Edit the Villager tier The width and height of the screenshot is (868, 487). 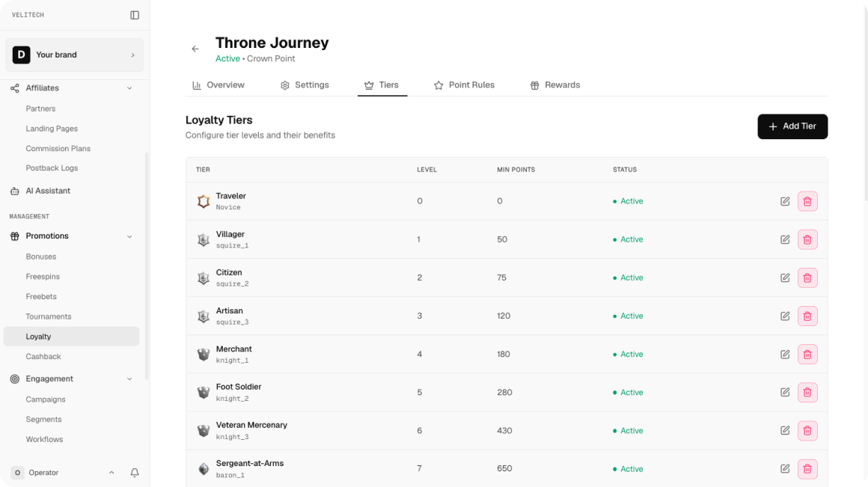[x=785, y=239]
